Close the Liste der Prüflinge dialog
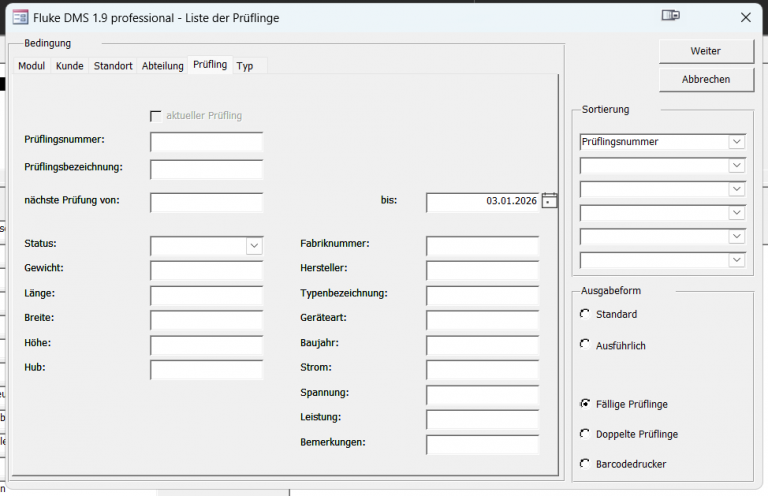 pyautogui.click(x=745, y=18)
